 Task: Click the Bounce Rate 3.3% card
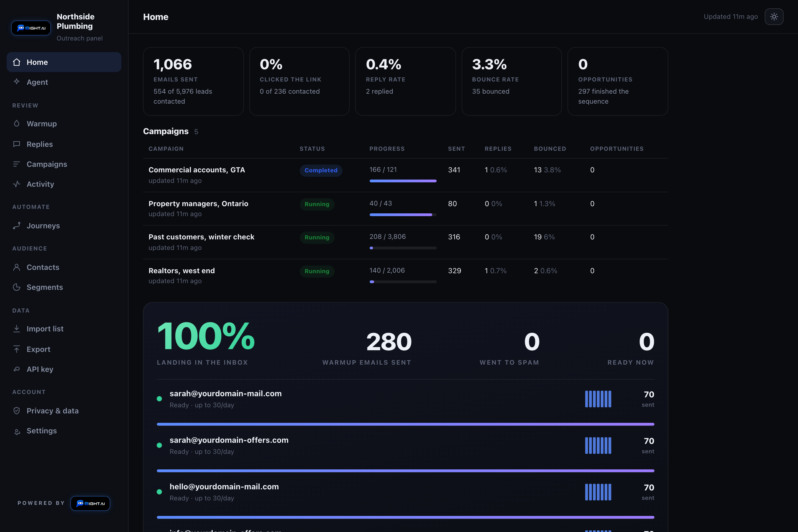511,81
